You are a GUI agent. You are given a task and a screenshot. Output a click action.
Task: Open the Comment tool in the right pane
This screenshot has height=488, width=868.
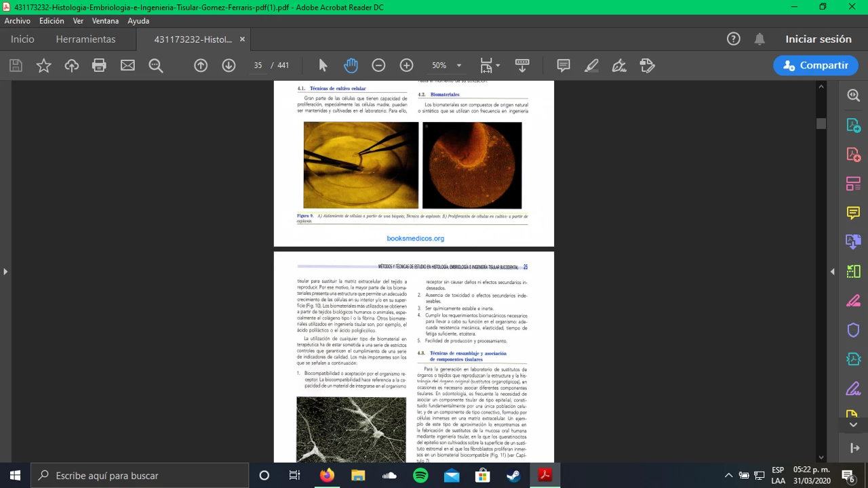pos(853,213)
